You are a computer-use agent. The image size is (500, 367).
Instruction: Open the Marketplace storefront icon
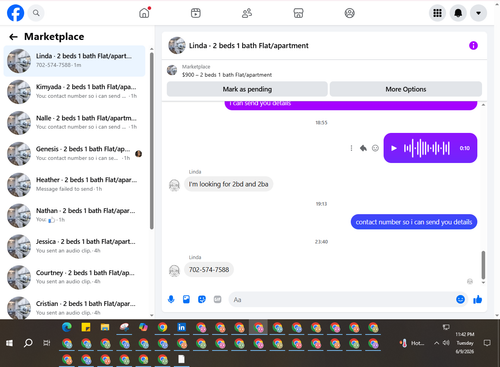coord(298,13)
